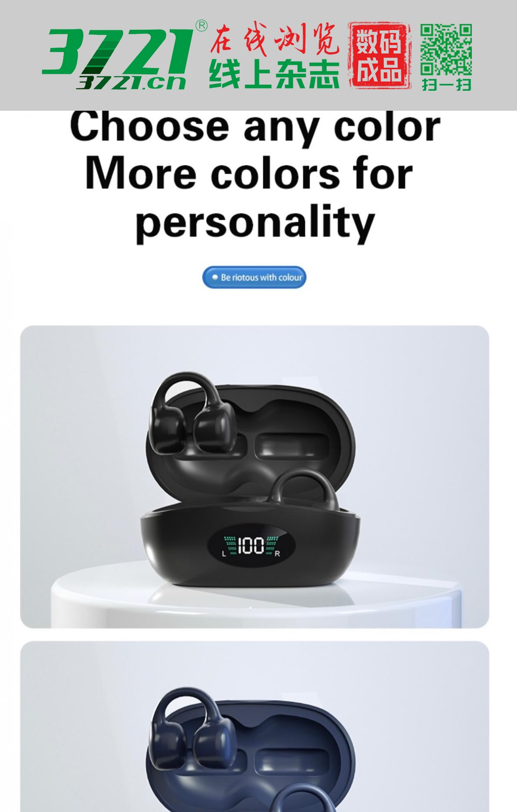The height and width of the screenshot is (812, 517).
Task: Click the 扫一扫 label under QR code
Action: (x=446, y=84)
